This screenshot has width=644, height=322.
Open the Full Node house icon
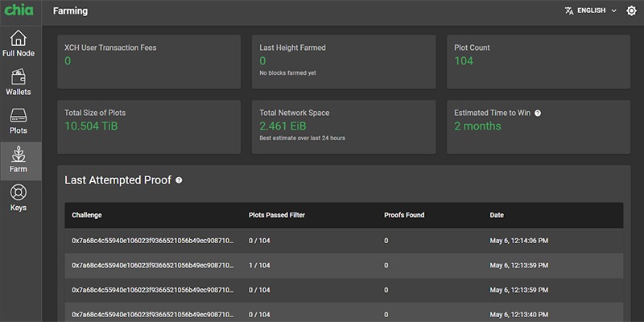click(x=19, y=38)
